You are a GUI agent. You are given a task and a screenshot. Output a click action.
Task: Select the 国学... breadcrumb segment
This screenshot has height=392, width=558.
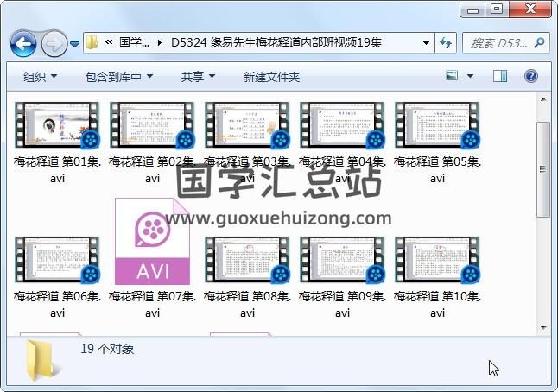tap(134, 42)
